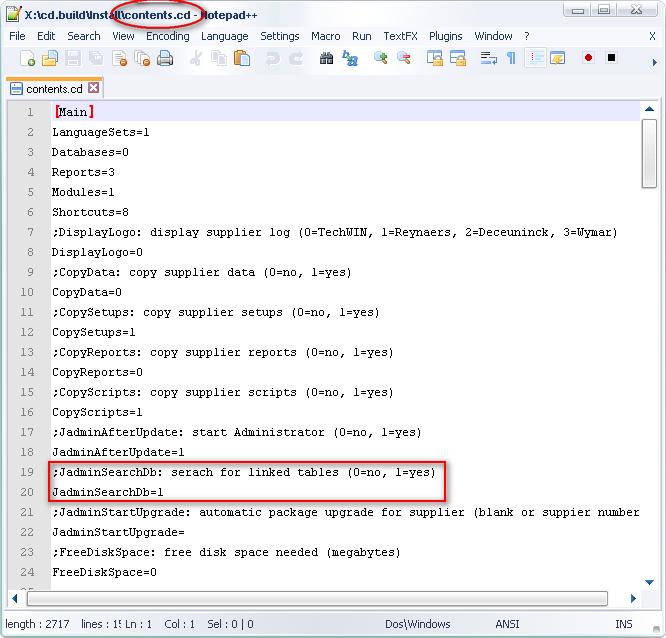
Task: Click the Open file folder icon
Action: pos(50,58)
